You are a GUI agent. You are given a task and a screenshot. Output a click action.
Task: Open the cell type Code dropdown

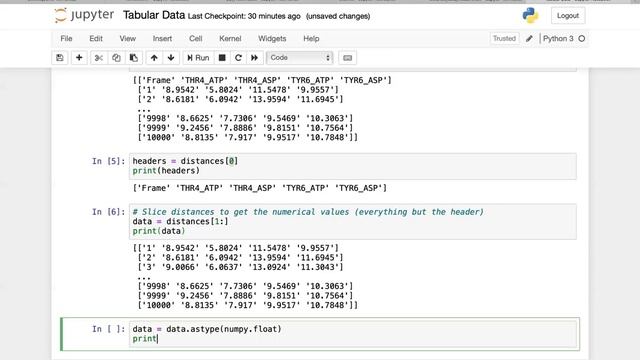tap(300, 58)
